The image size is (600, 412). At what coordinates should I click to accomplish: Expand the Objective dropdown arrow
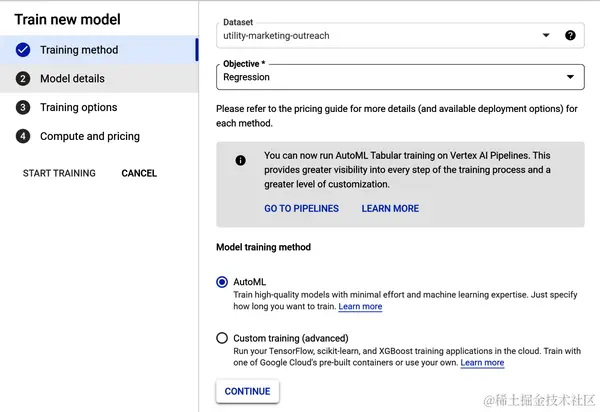[x=570, y=76]
